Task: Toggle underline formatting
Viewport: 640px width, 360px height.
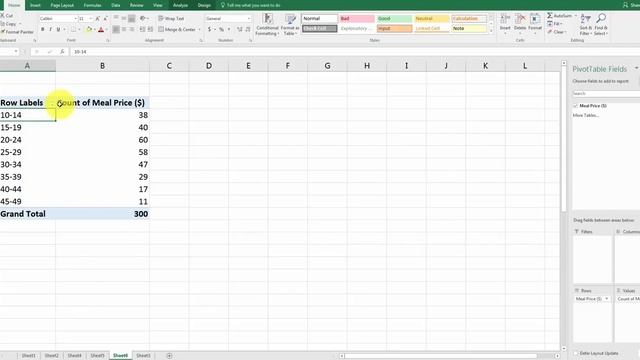Action: 58,29
